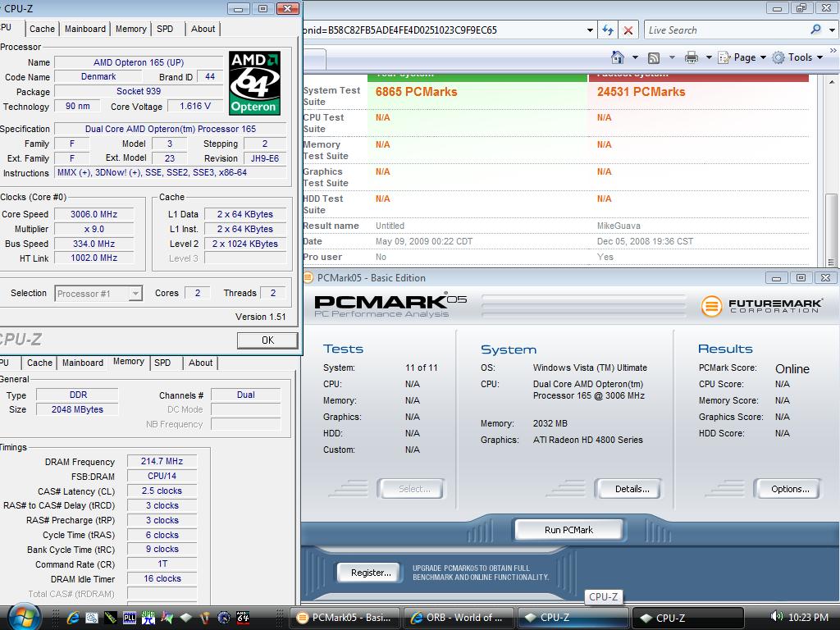Click the Futuremark Corporation logo
This screenshot has height=630, width=840.
coord(760,307)
